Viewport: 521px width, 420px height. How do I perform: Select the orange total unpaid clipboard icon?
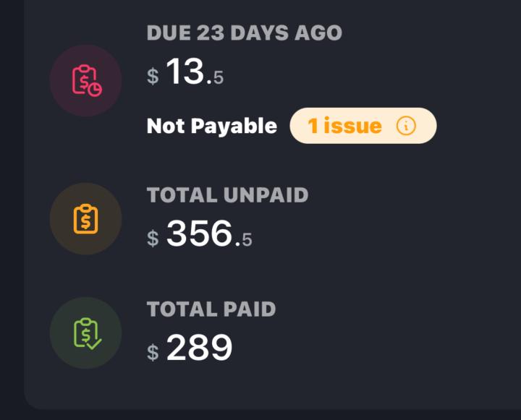tap(85, 218)
